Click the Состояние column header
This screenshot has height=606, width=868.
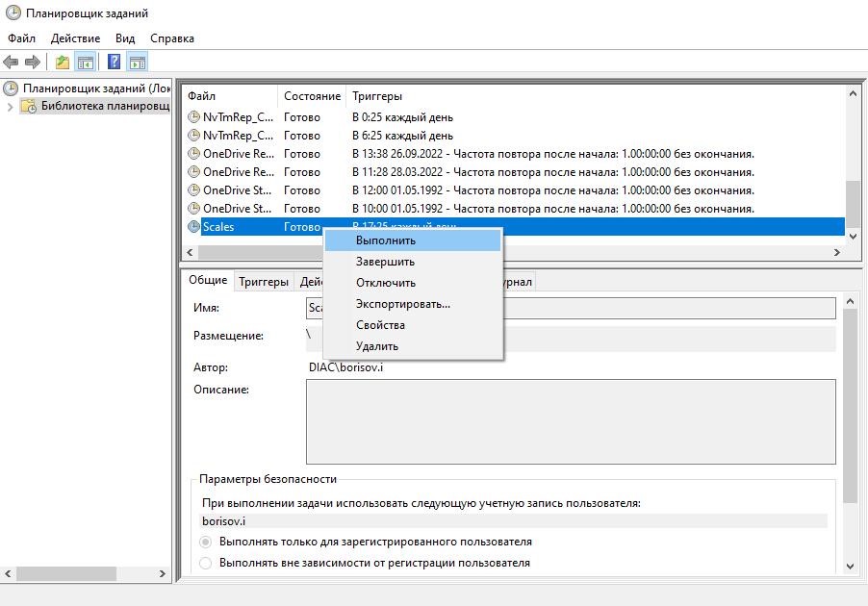tap(312, 96)
